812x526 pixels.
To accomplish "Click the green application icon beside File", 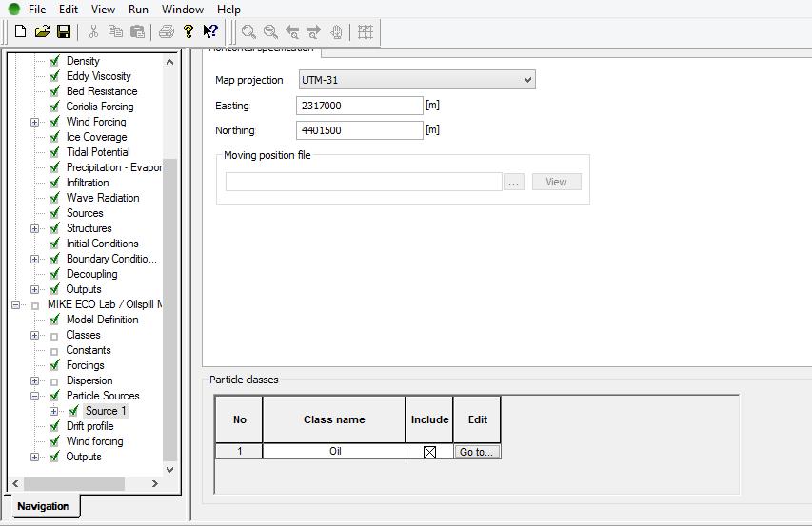I will point(14,9).
